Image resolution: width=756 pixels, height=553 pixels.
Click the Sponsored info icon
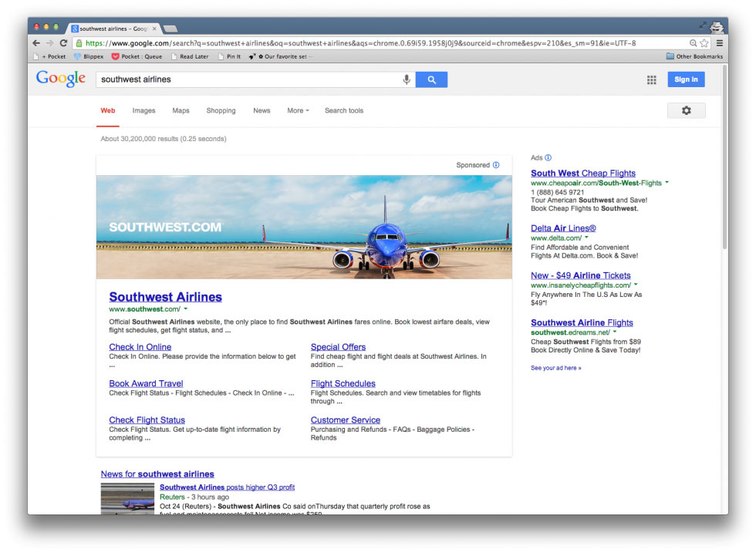pos(496,165)
